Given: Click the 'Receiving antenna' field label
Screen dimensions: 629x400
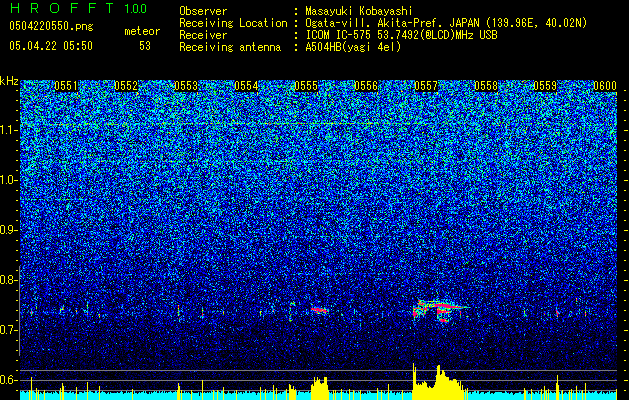Looking at the screenshot, I should click(230, 47).
